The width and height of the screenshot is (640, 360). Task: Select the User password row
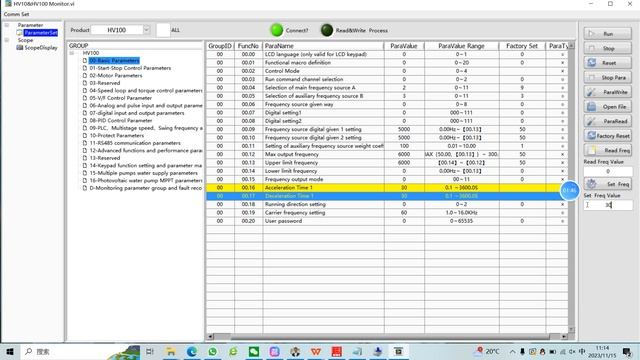387,221
